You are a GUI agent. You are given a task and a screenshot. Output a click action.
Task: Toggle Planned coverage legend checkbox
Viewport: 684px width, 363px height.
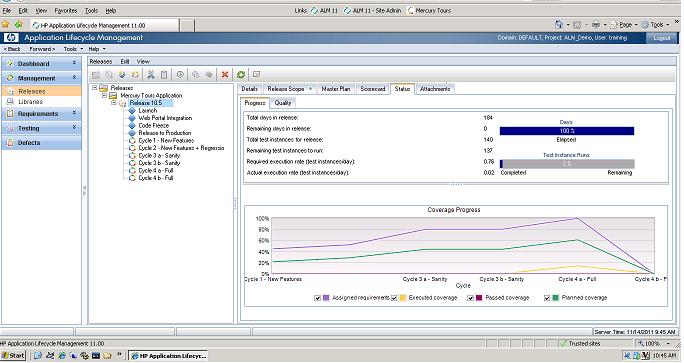[x=547, y=298]
